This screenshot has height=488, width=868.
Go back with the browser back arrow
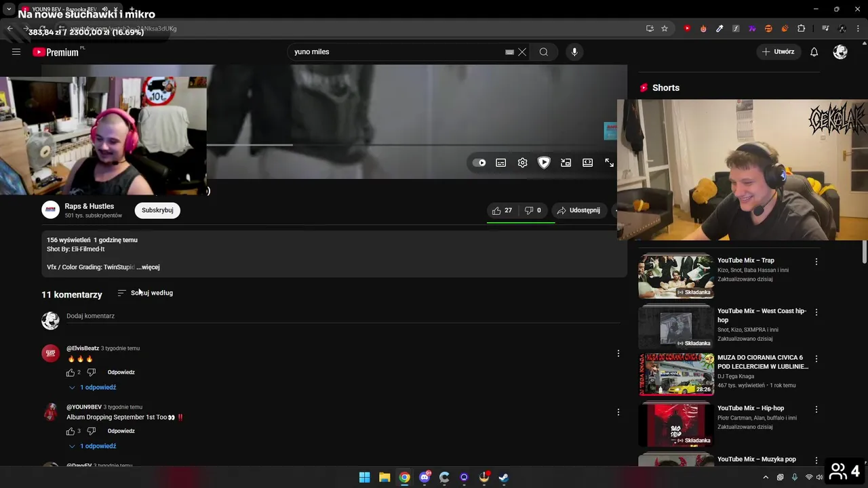coord(9,28)
